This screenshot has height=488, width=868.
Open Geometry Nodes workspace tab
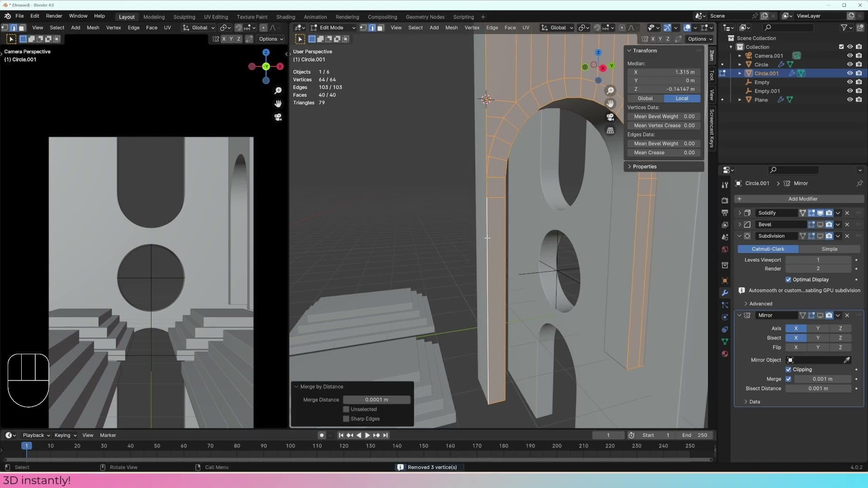pyautogui.click(x=425, y=17)
